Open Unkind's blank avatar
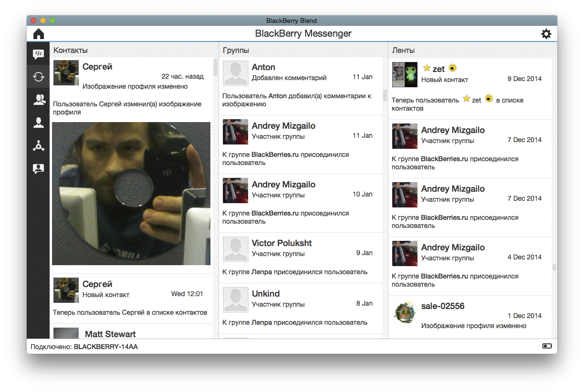Viewport: 584px width, 392px height. point(236,300)
